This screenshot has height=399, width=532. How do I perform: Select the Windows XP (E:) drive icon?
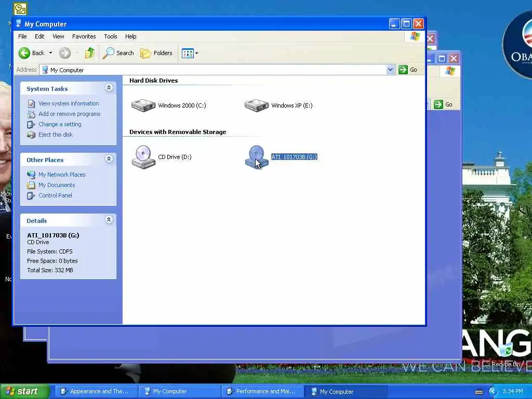pyautogui.click(x=257, y=105)
